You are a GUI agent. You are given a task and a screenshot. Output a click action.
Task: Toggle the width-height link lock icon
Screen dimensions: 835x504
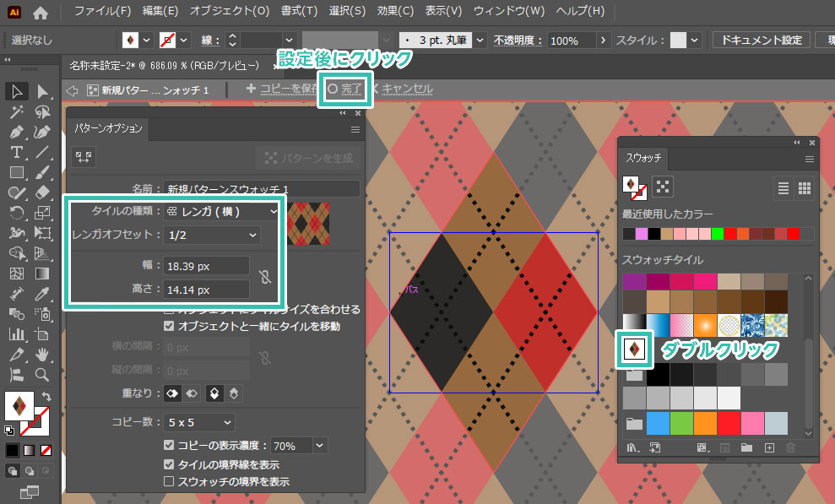[265, 276]
